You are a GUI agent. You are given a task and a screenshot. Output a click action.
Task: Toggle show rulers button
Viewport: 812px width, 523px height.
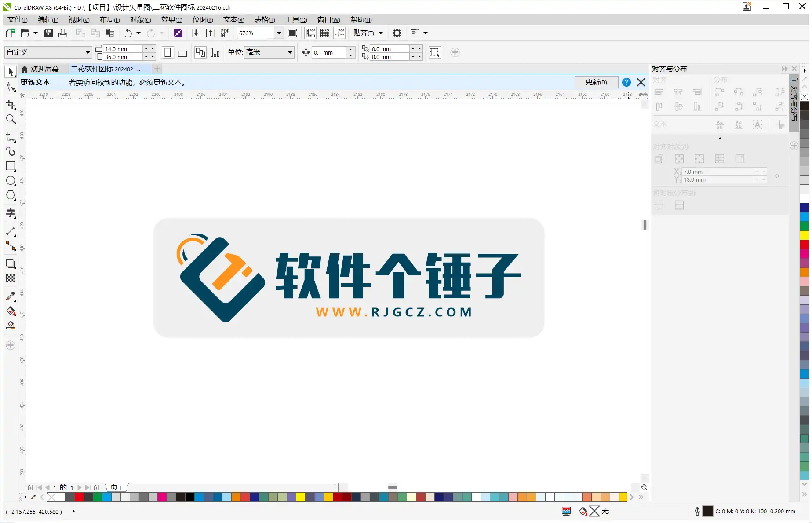[x=310, y=33]
